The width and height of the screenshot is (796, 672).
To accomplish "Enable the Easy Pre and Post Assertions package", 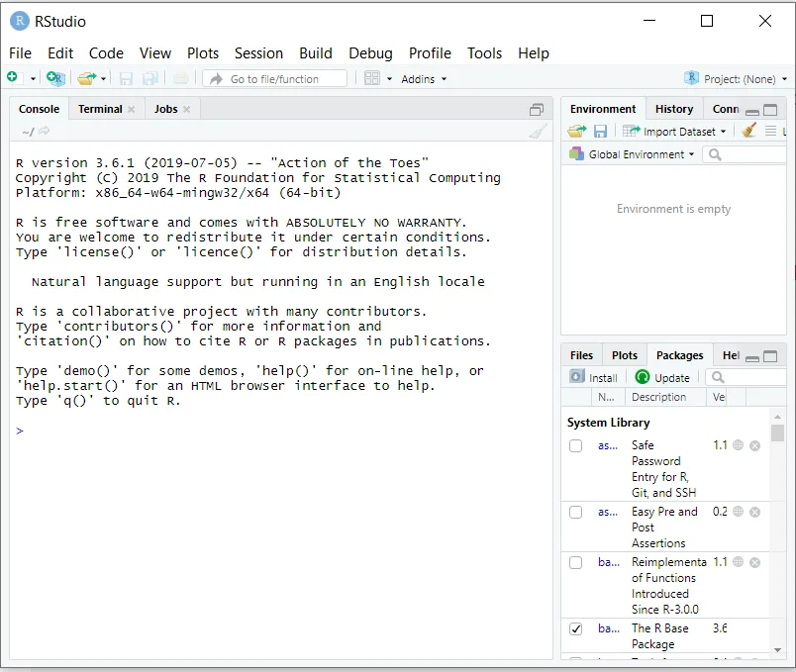I will (x=576, y=513).
